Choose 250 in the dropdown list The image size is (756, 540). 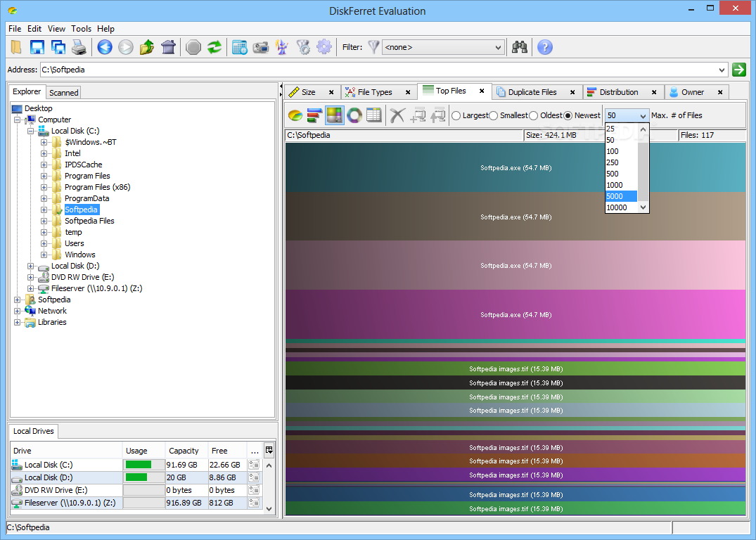tap(621, 162)
